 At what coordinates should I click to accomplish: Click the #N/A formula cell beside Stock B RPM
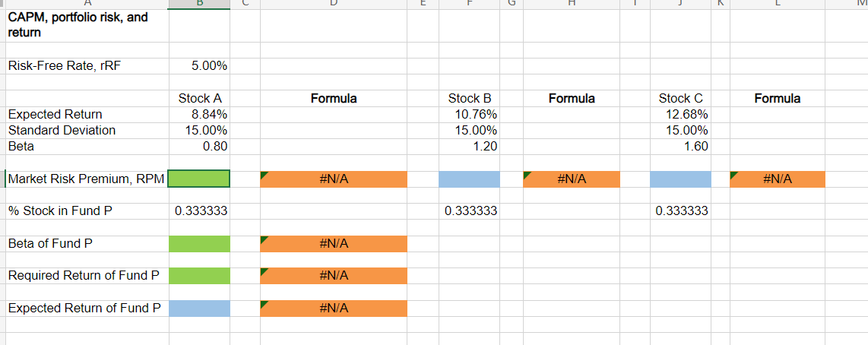pyautogui.click(x=572, y=179)
